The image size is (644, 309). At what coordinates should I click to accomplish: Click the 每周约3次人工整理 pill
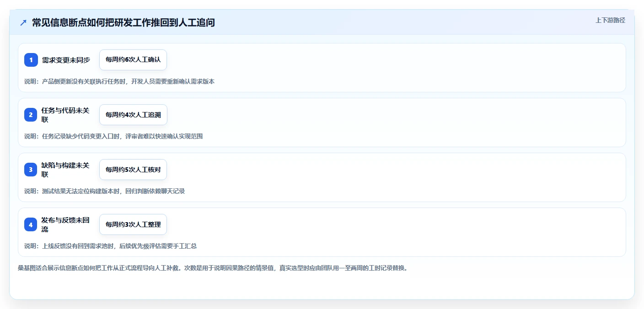pos(133,224)
